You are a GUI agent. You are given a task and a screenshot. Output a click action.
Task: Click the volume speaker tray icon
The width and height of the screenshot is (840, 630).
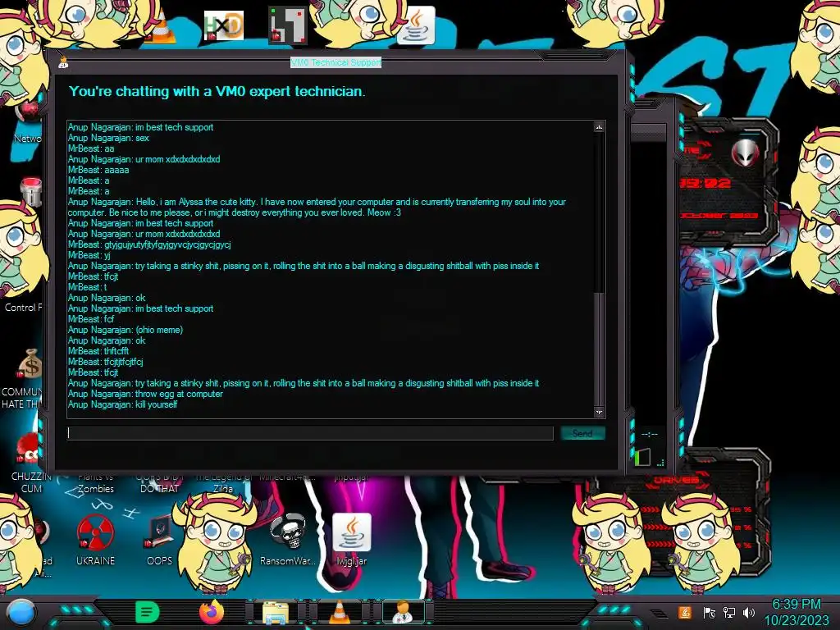(x=749, y=612)
